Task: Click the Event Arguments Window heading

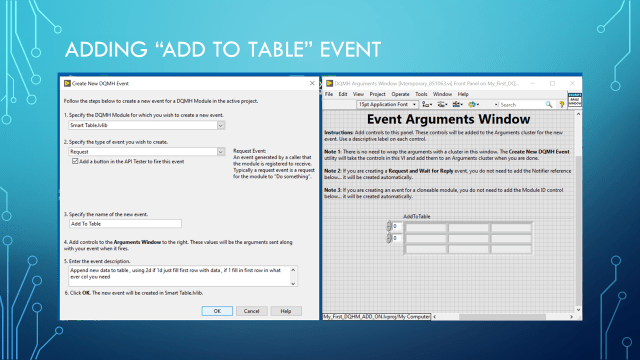Action: (448, 119)
